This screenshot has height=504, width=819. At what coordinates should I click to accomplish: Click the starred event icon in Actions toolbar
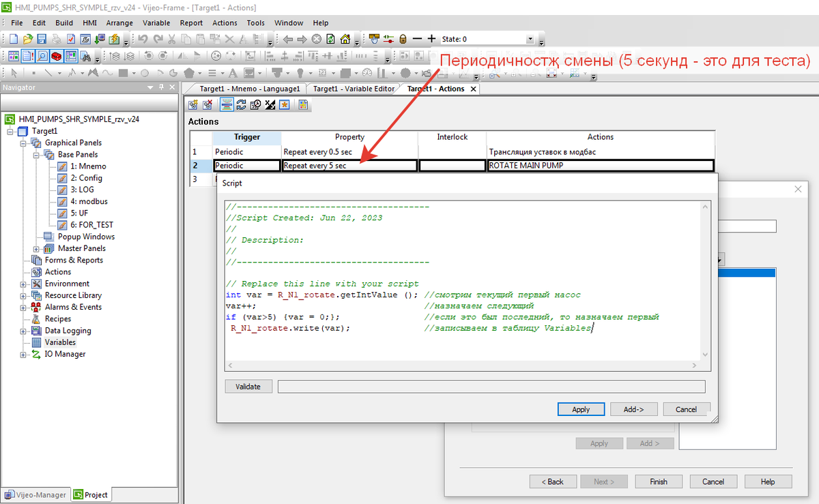284,104
